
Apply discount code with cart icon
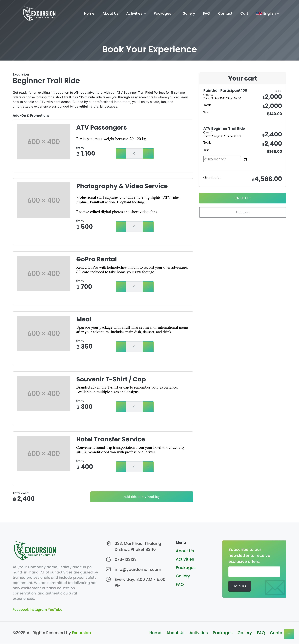point(245,159)
